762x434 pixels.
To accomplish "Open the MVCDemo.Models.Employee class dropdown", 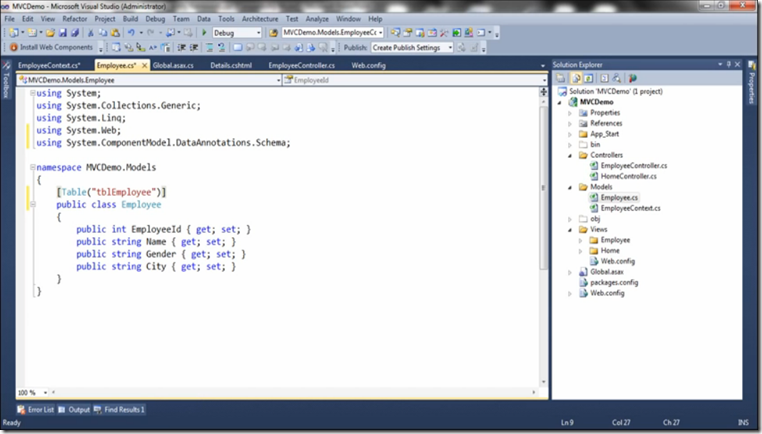I will click(x=149, y=80).
